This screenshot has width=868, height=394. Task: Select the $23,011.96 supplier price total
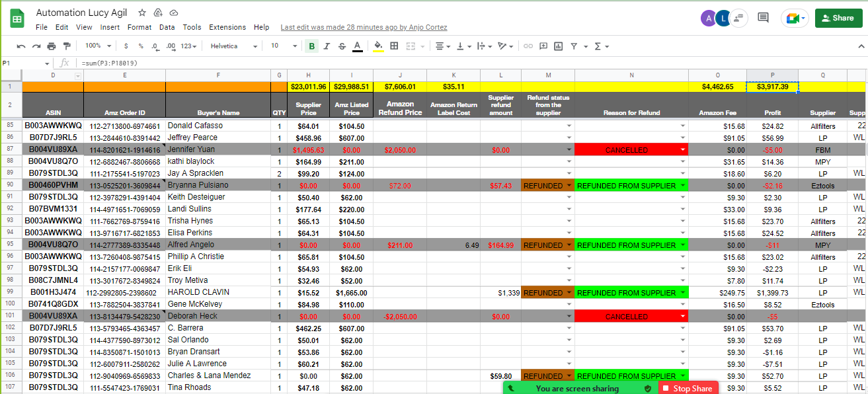click(x=309, y=87)
